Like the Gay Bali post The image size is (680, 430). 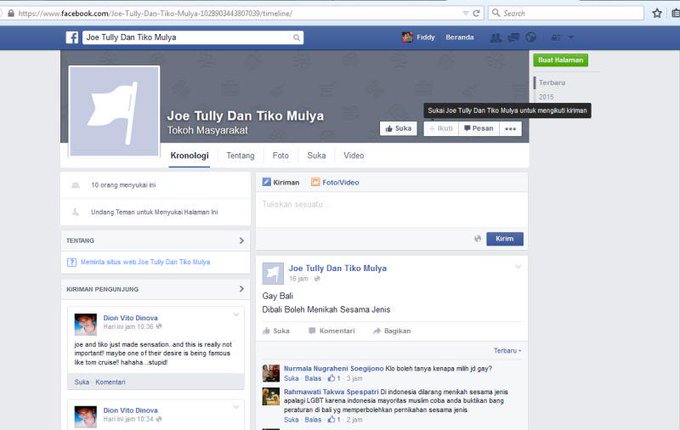(276, 331)
